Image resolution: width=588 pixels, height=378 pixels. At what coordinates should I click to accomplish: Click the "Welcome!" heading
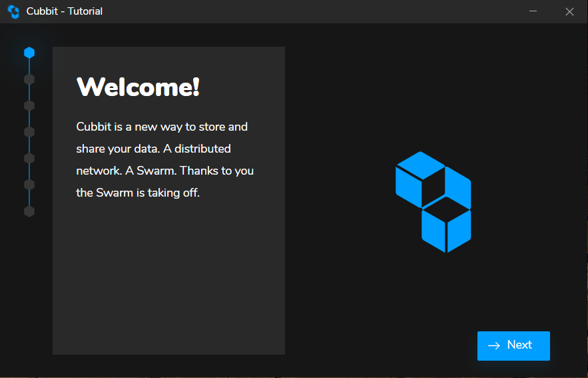pos(138,87)
